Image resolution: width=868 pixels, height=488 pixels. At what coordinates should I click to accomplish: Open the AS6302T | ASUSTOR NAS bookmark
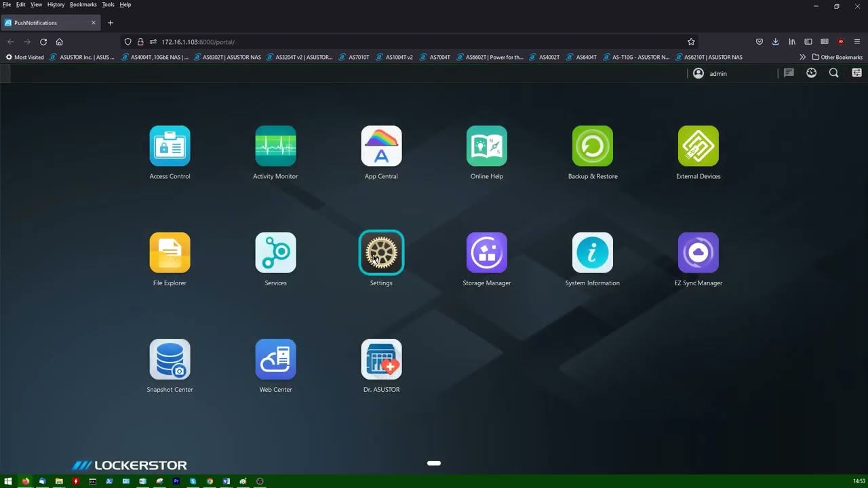(x=226, y=57)
